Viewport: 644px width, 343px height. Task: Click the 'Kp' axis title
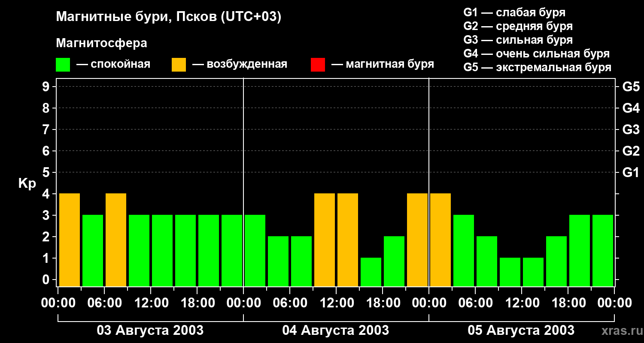tap(27, 184)
